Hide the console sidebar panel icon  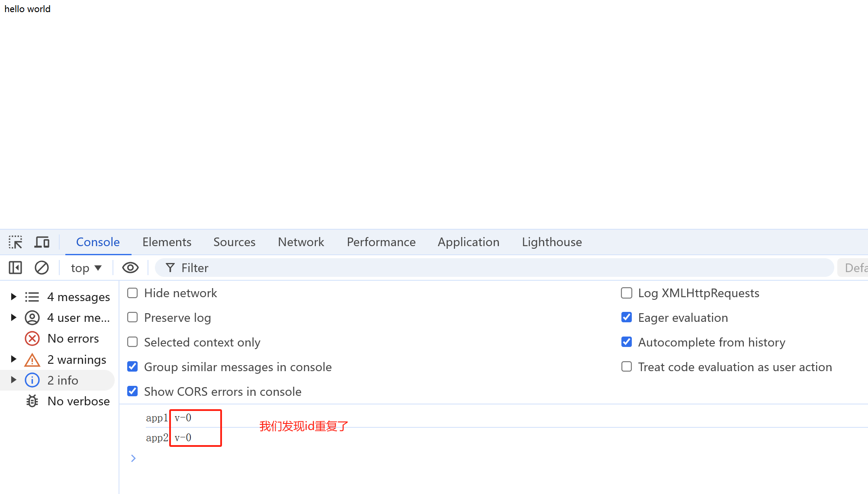click(x=16, y=268)
